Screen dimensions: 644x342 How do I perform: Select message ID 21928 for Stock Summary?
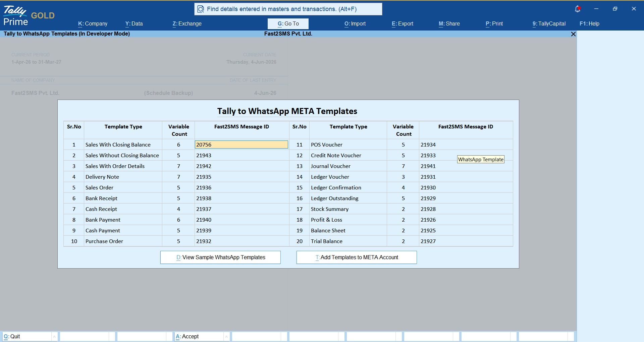(466, 209)
